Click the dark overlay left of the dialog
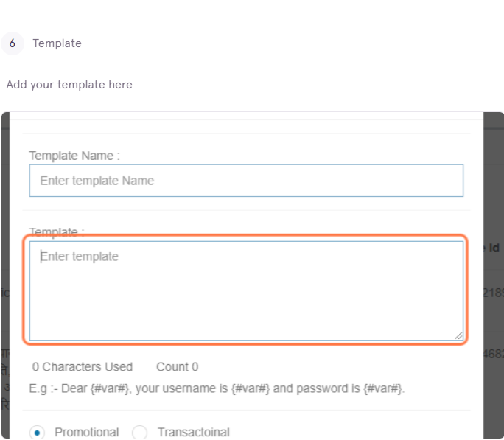This screenshot has height=440, width=504. coord(5,193)
